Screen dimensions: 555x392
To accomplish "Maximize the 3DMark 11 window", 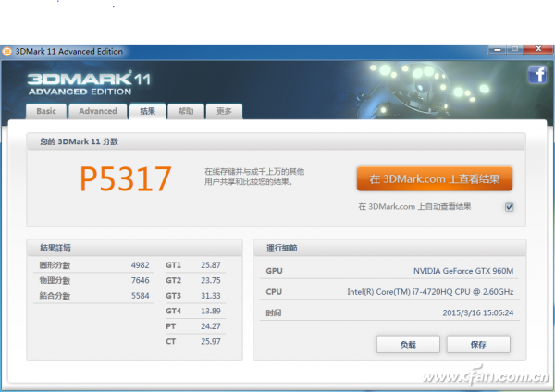I will 514,50.
